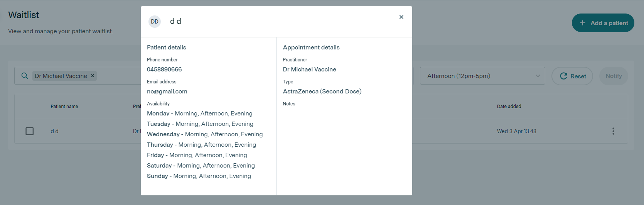Screen dimensions: 644x205
Task: Click the Add a patient button
Action: [603, 23]
